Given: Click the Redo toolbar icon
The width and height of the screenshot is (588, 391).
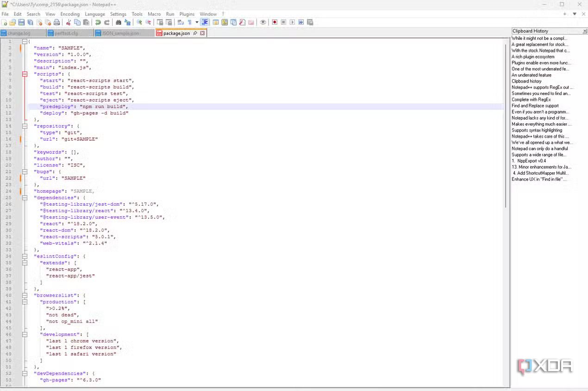Looking at the screenshot, I should (x=107, y=22).
